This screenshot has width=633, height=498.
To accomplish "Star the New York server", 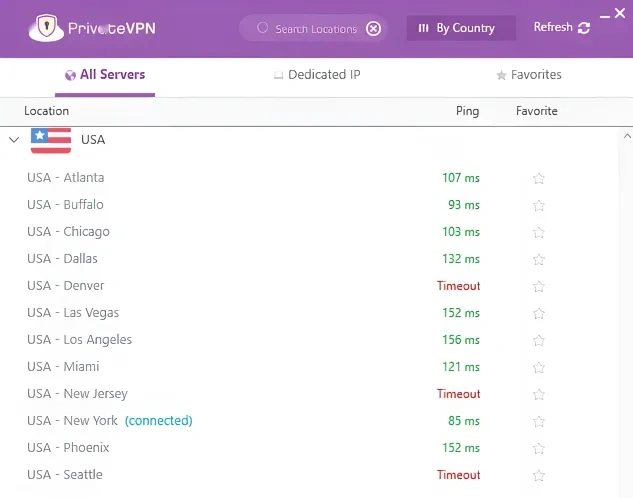I will [539, 421].
